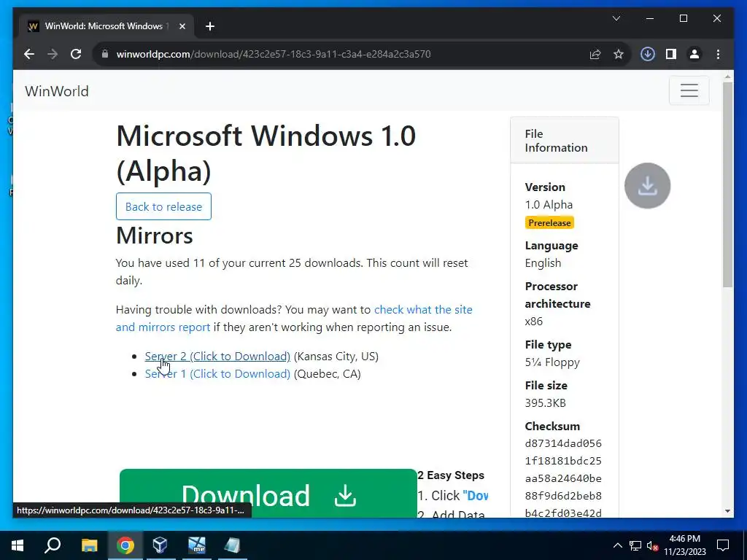Open Chrome three-dot menu
Screen dimensions: 747x560
point(718,54)
